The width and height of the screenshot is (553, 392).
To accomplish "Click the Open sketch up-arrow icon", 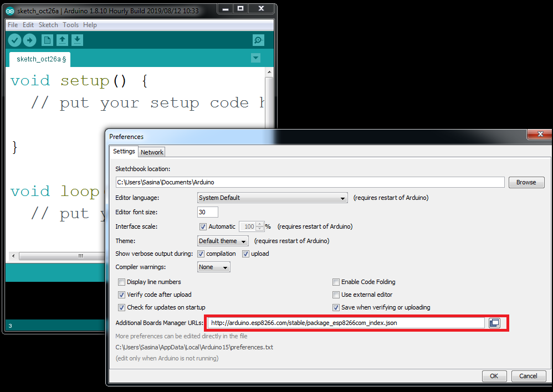I will pos(63,40).
